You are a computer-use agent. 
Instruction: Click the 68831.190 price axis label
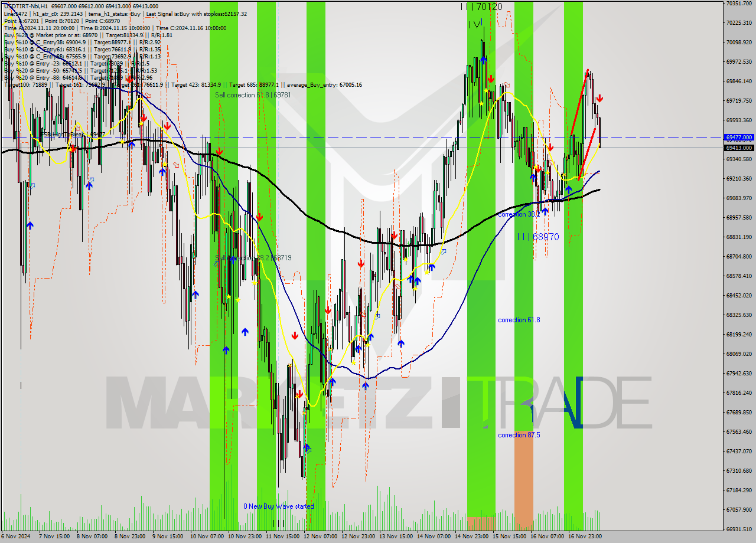coord(739,237)
